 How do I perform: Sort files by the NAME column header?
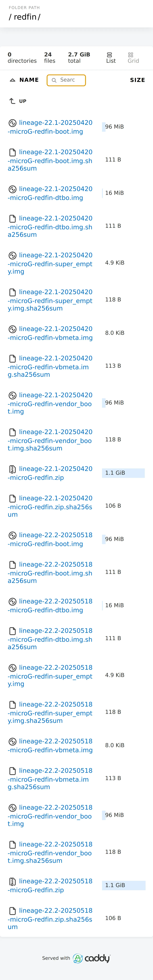click(x=29, y=80)
